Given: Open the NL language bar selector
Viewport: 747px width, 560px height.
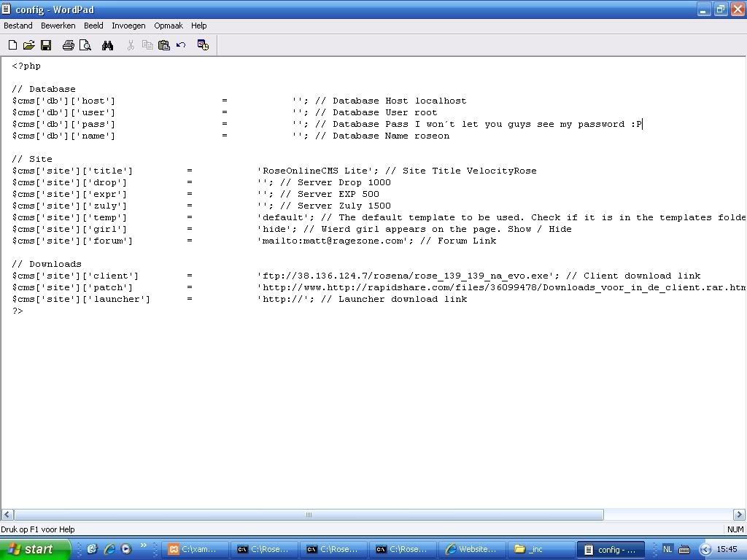Looking at the screenshot, I should (x=667, y=550).
